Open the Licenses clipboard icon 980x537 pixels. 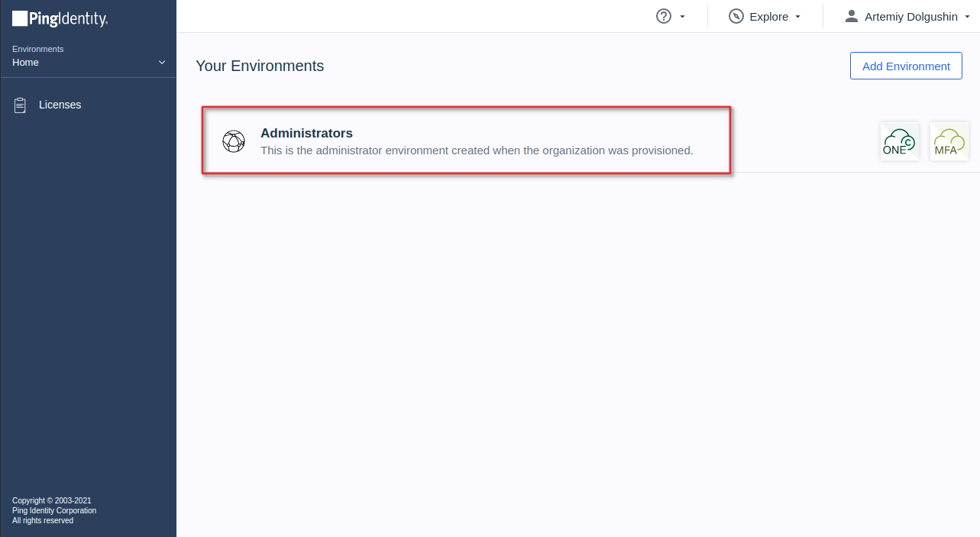[x=21, y=105]
